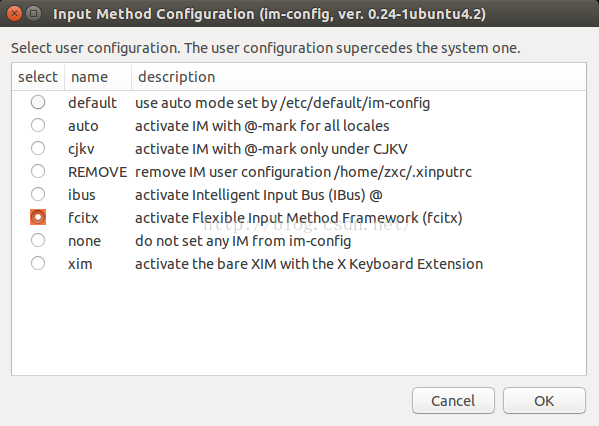Click the ibus description text row
This screenshot has height=426, width=599.
click(x=259, y=195)
